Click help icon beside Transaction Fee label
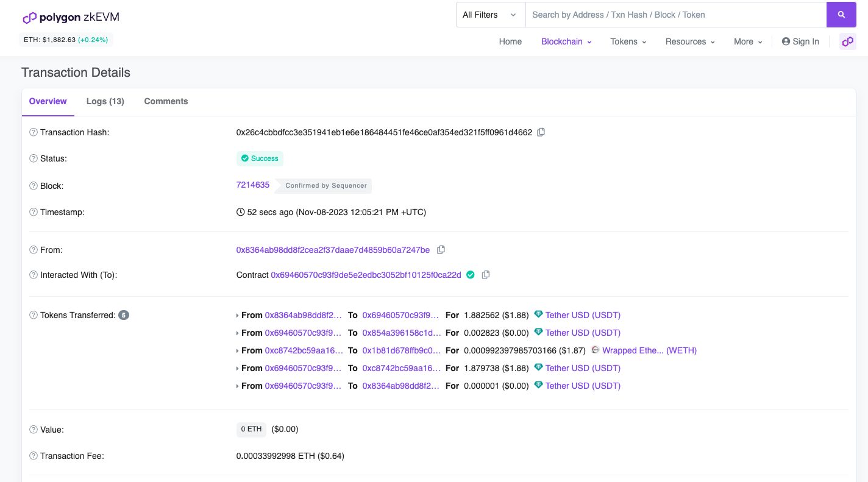This screenshot has width=868, height=482. [34, 456]
